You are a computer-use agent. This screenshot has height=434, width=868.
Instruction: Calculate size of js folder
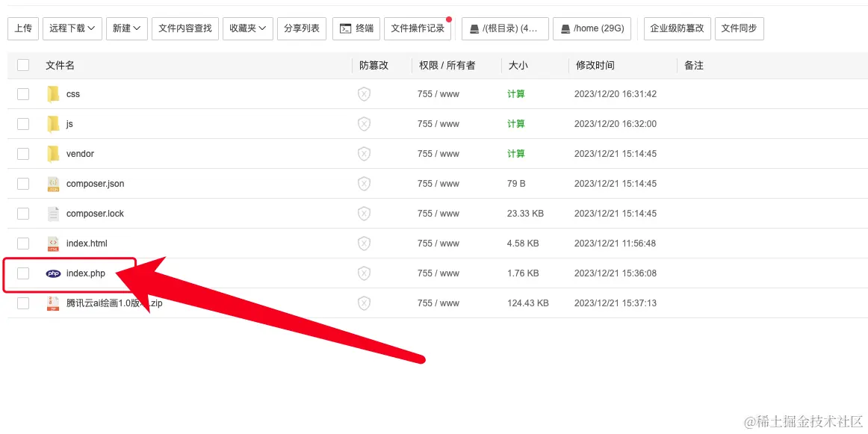516,124
